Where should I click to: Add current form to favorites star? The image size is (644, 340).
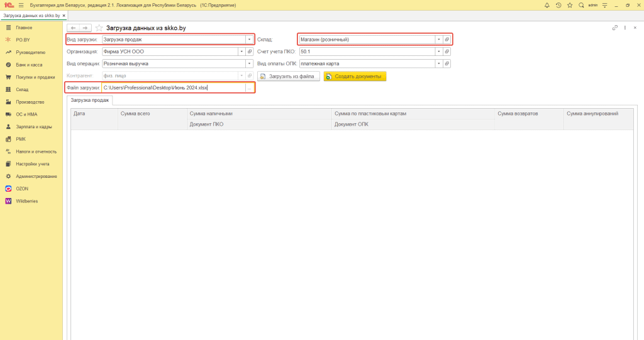pyautogui.click(x=99, y=28)
